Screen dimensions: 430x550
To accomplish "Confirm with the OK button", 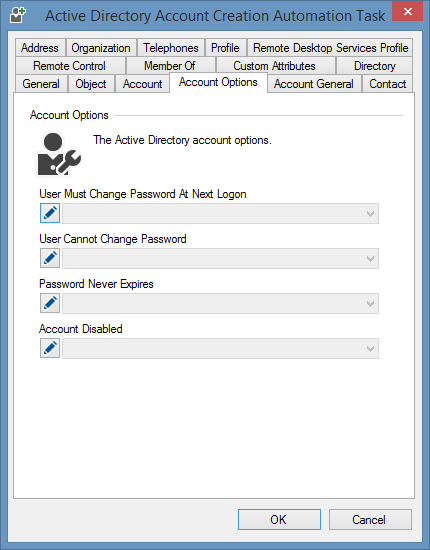I will pos(279,519).
